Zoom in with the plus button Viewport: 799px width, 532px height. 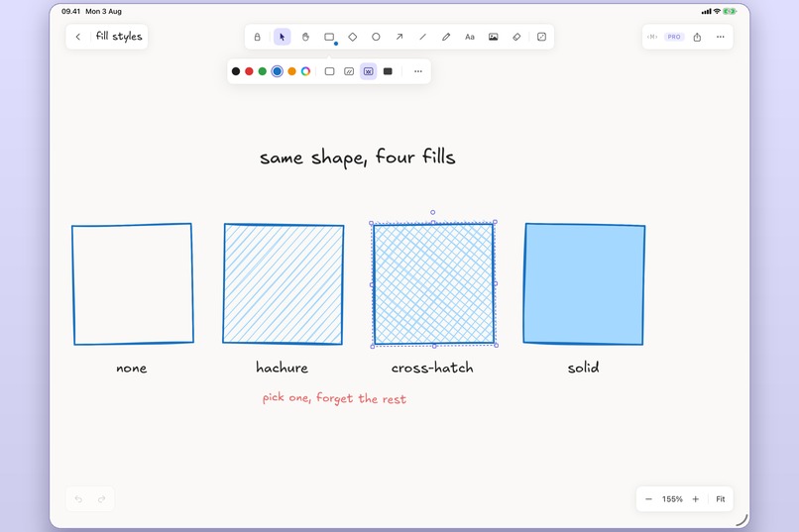click(696, 499)
